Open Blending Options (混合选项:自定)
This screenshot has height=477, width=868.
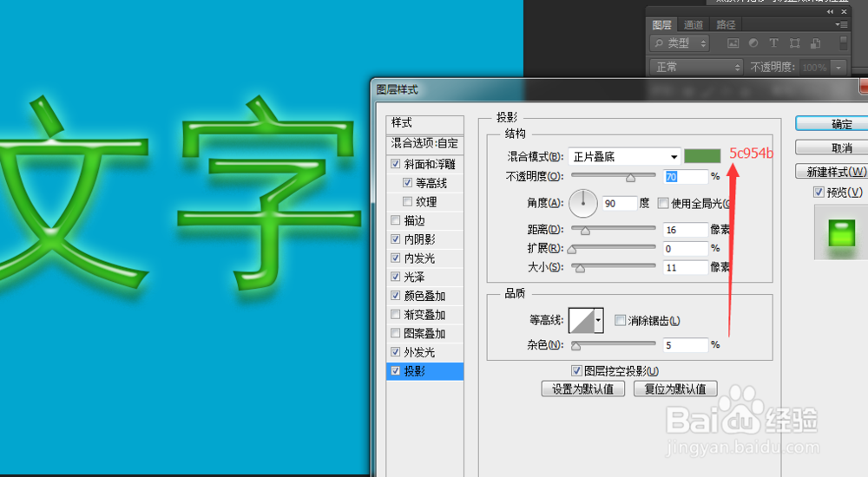[425, 144]
